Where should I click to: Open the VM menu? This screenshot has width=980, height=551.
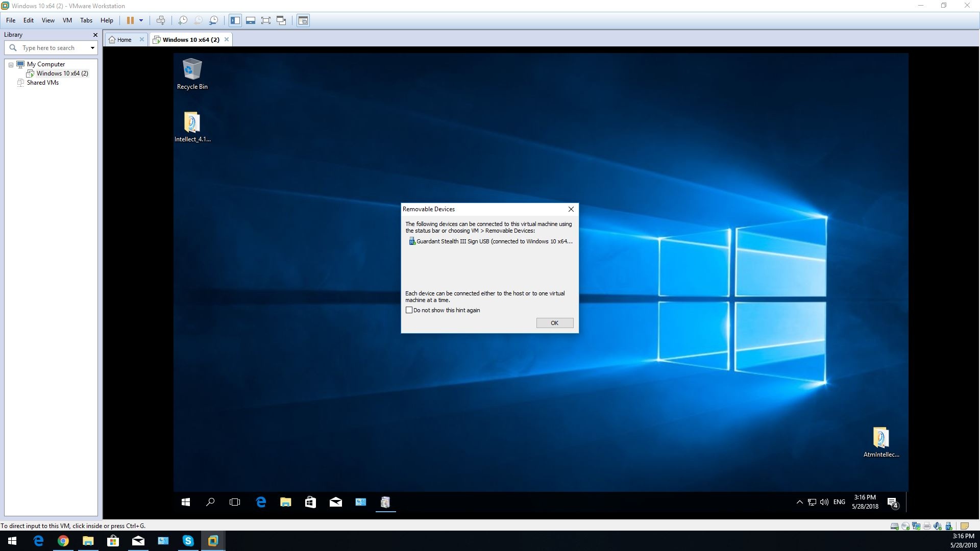(x=67, y=20)
